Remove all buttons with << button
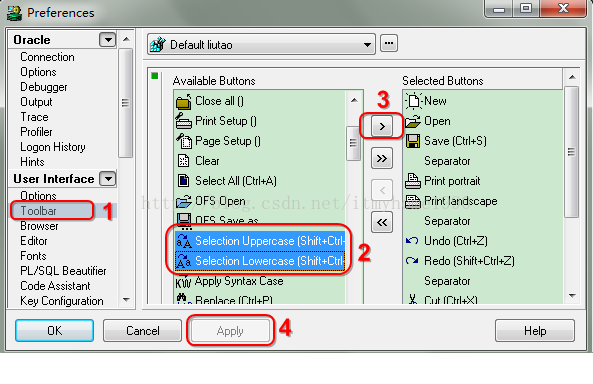 [382, 222]
